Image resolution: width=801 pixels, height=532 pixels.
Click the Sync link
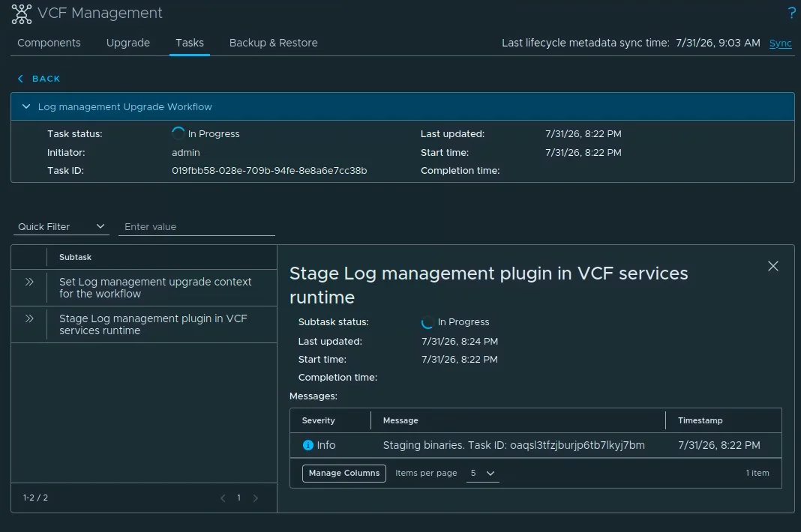pos(780,43)
